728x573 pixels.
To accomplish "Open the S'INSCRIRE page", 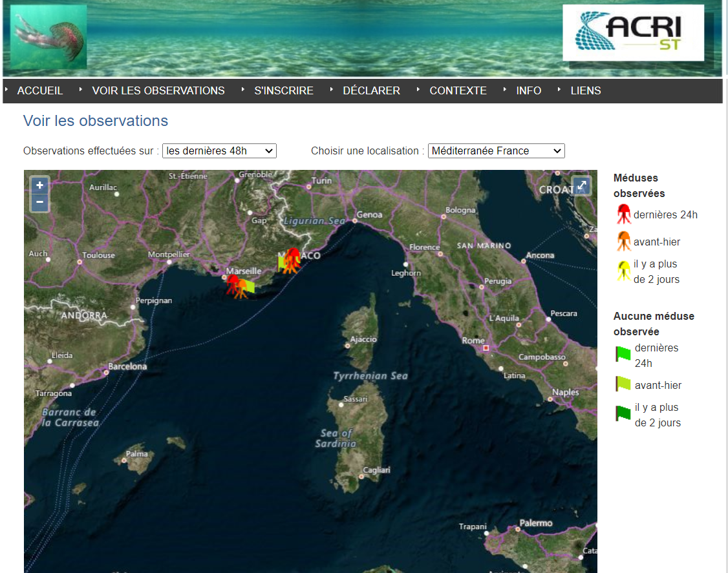I will 284,90.
